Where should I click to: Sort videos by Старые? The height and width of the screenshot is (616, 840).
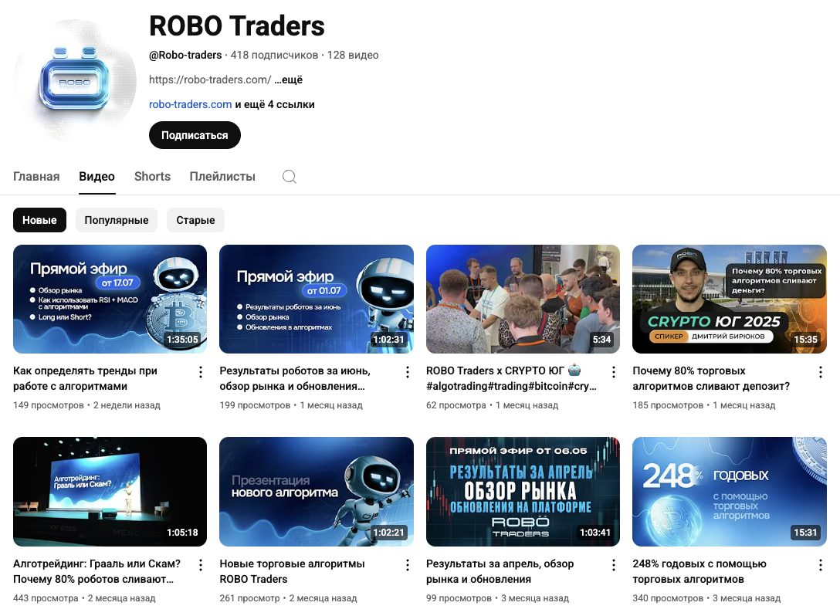point(195,220)
